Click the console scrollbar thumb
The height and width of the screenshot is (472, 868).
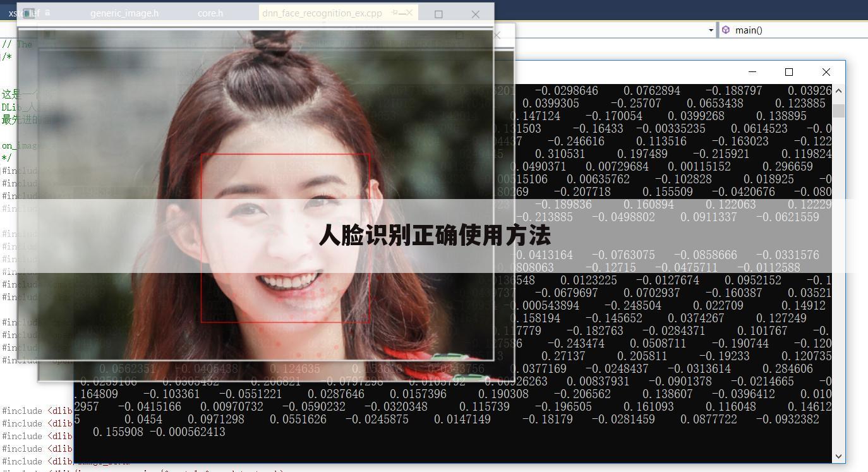838,111
